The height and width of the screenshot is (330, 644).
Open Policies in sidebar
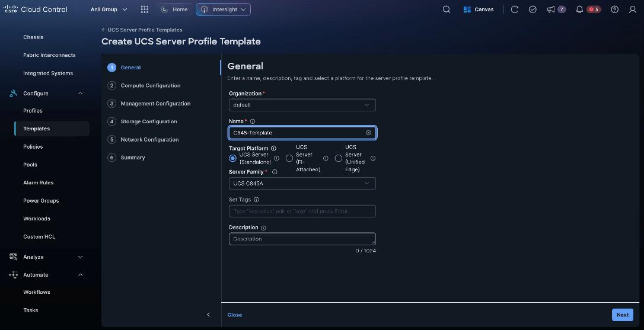coord(33,146)
